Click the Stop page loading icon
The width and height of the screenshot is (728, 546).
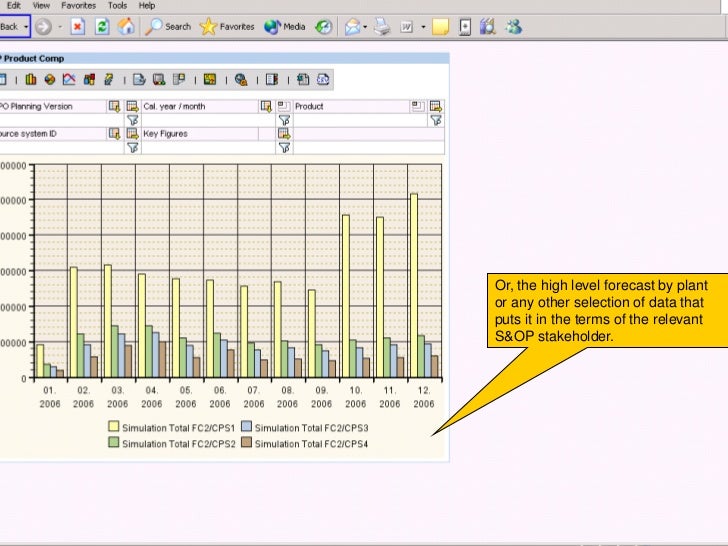coord(78,26)
